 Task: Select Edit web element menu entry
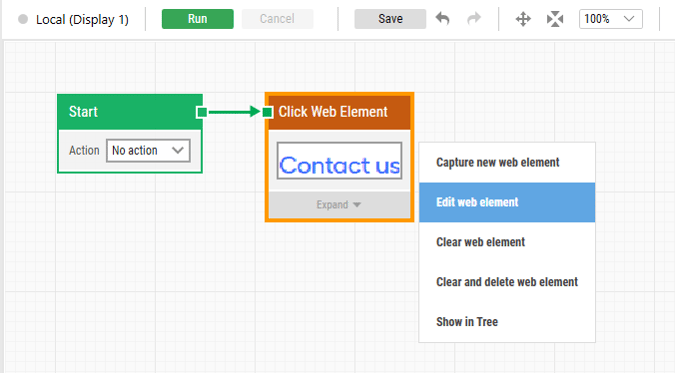[507, 202]
